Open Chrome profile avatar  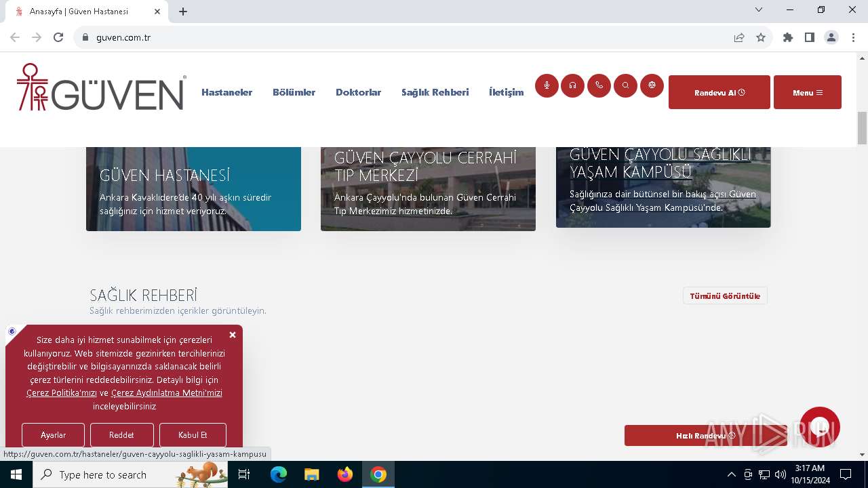pyautogui.click(x=831, y=37)
